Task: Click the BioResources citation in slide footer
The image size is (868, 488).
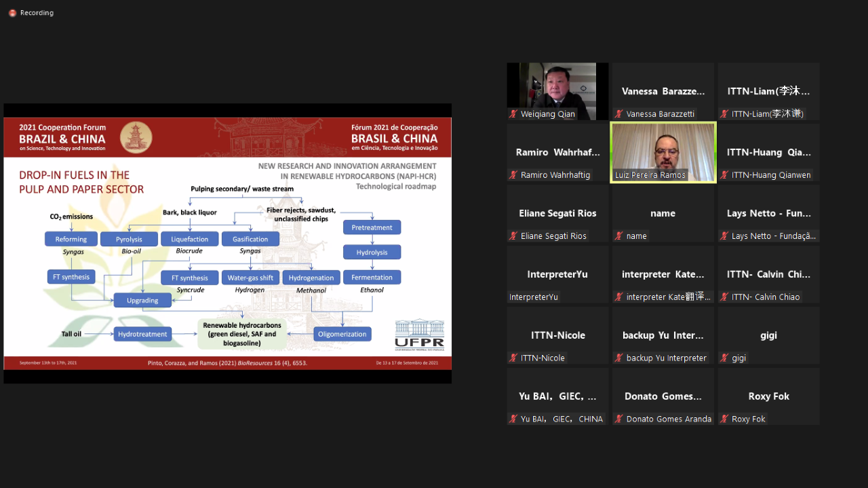Action: tap(227, 363)
